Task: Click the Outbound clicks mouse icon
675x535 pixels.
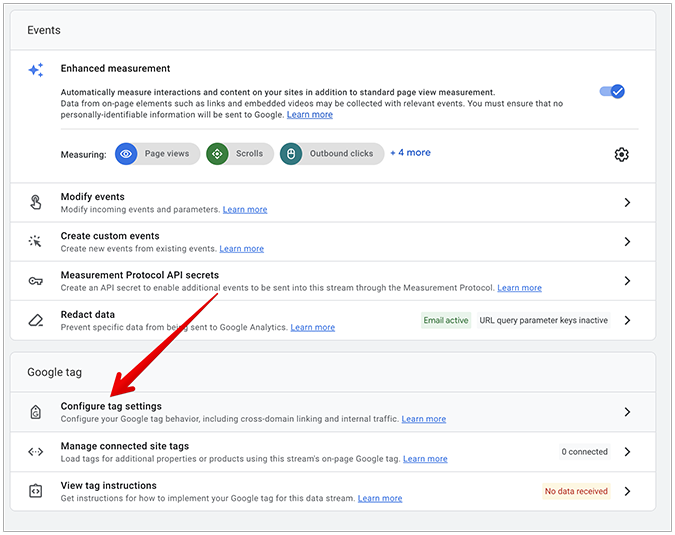Action: click(x=291, y=154)
